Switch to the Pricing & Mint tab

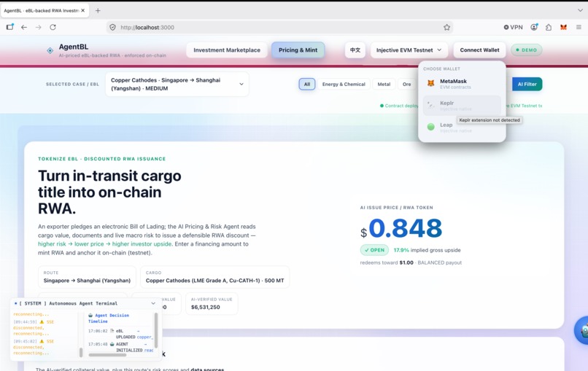(x=298, y=50)
